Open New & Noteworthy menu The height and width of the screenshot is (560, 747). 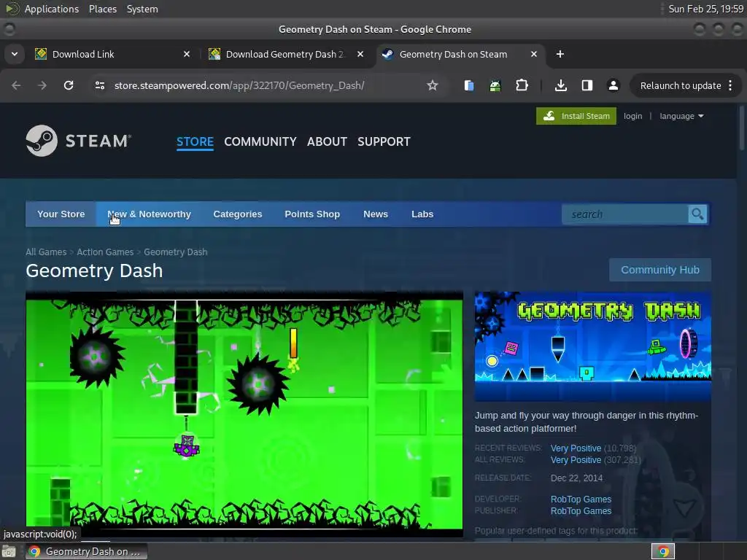(149, 214)
